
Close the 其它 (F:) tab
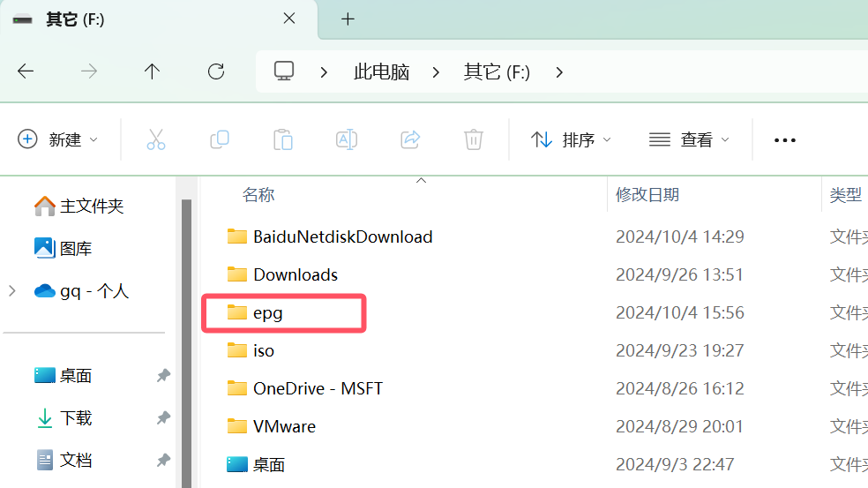[x=289, y=19]
